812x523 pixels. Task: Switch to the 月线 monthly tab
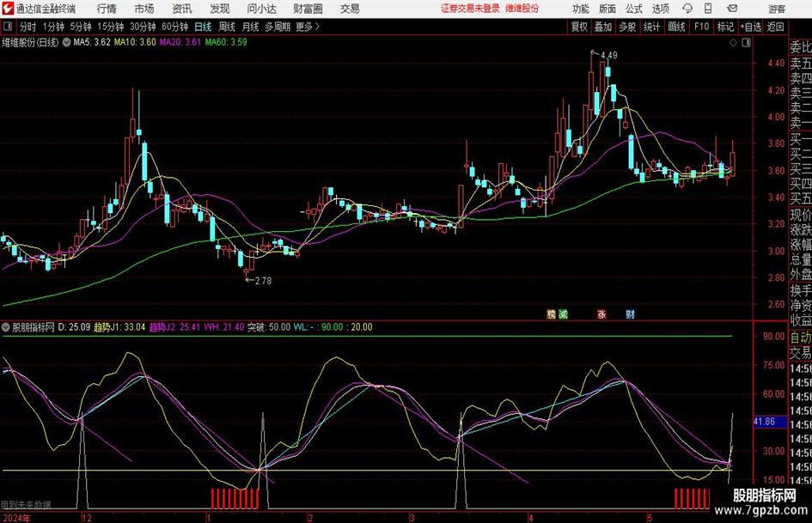pyautogui.click(x=250, y=27)
